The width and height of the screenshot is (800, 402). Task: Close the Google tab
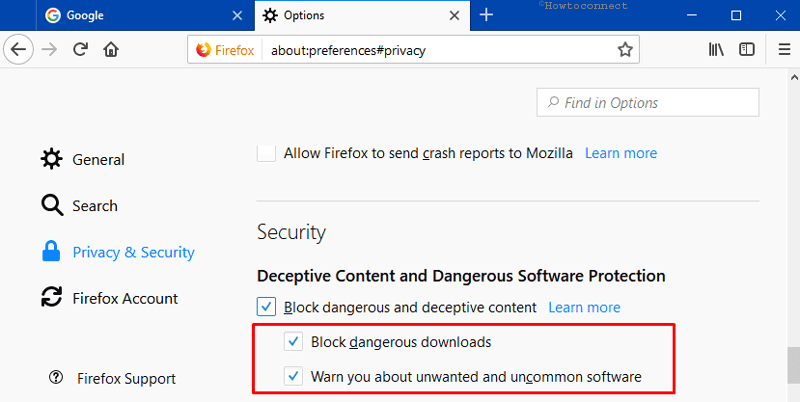(237, 16)
